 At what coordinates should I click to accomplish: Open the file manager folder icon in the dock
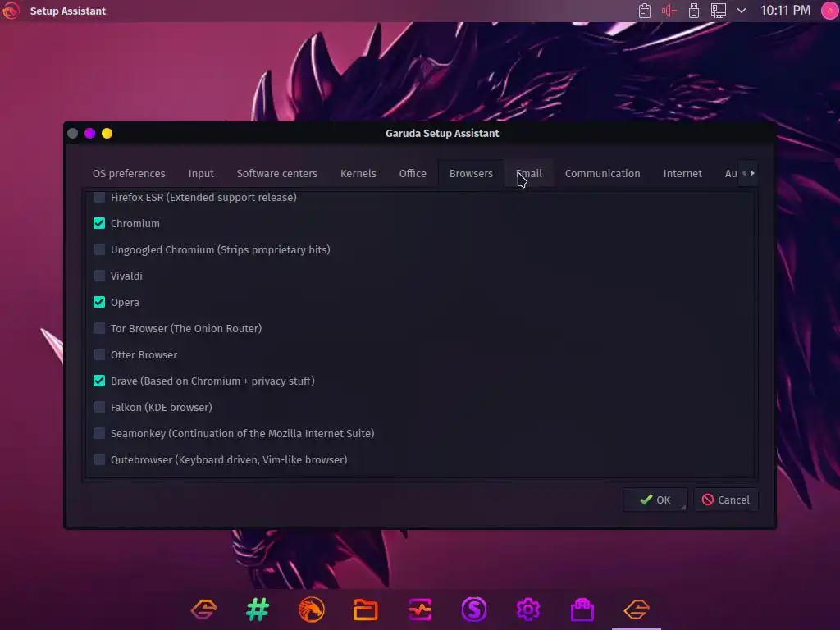(x=366, y=609)
